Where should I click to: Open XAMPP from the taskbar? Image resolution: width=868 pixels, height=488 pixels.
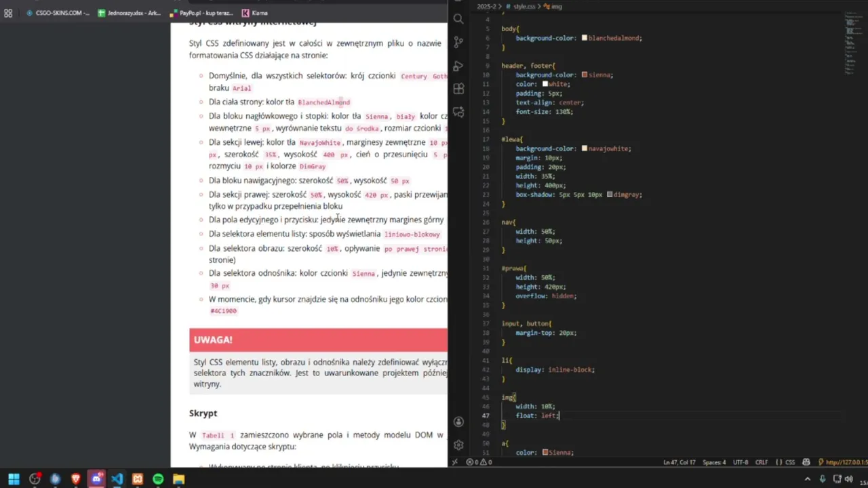coord(138,479)
